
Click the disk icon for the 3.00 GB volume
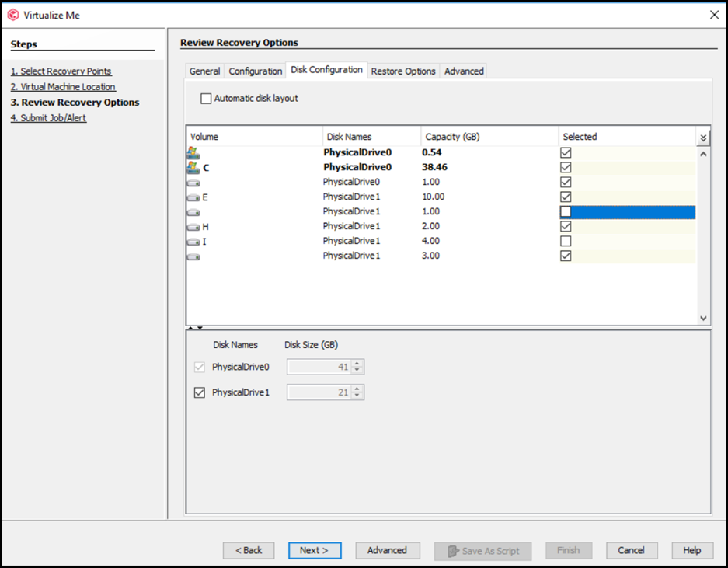tap(193, 256)
